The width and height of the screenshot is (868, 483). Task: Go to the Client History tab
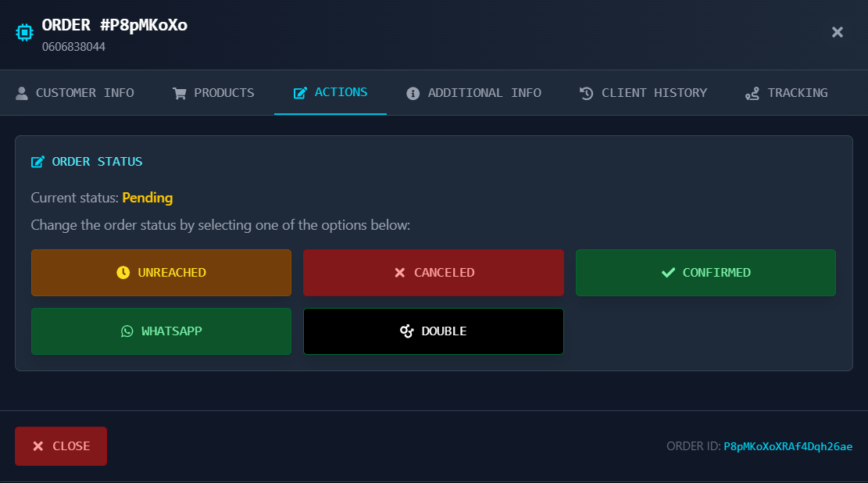(x=643, y=93)
